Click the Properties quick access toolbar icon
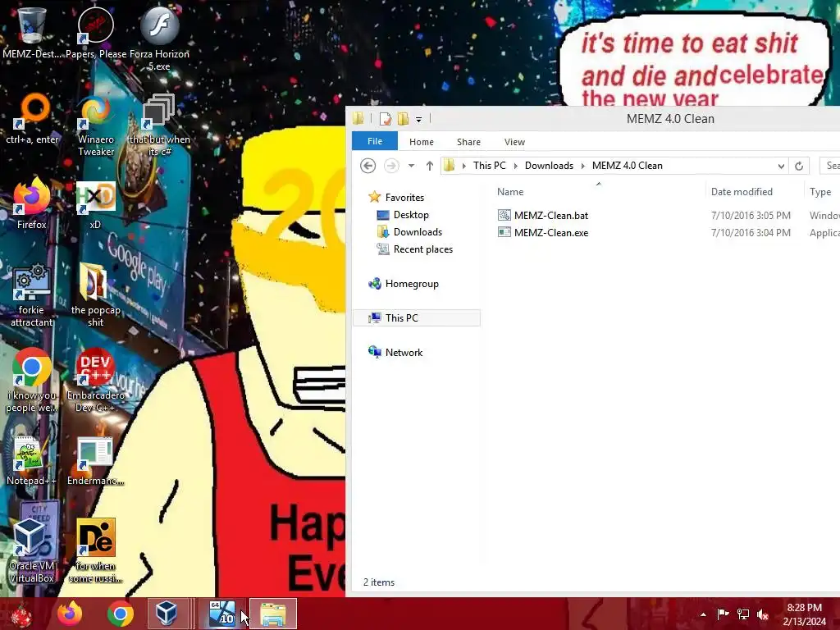The width and height of the screenshot is (840, 630). click(x=386, y=119)
